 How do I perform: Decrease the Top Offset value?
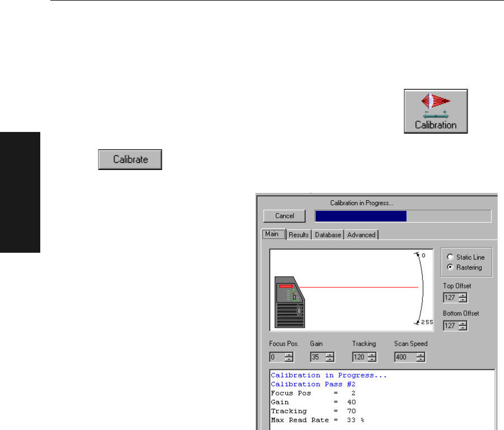pyautogui.click(x=463, y=300)
